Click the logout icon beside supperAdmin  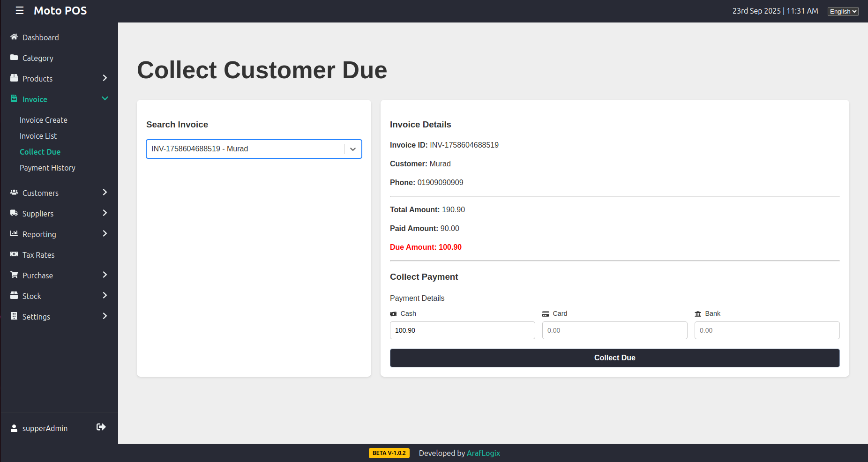click(x=101, y=427)
